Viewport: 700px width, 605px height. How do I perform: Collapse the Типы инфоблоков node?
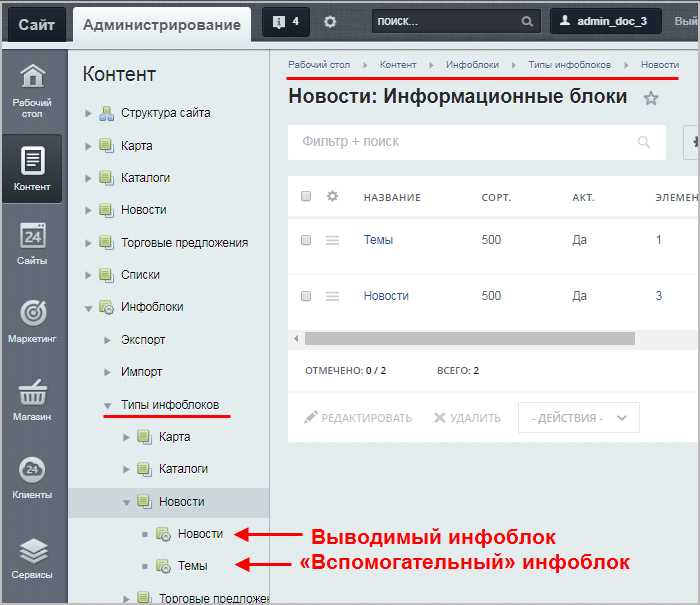[x=108, y=405]
